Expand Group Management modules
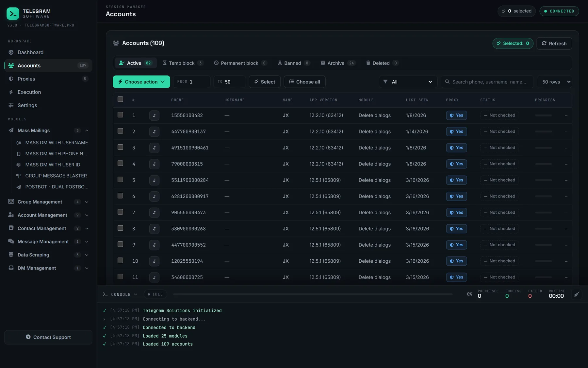The height and width of the screenshot is (368, 588). pyautogui.click(x=48, y=202)
